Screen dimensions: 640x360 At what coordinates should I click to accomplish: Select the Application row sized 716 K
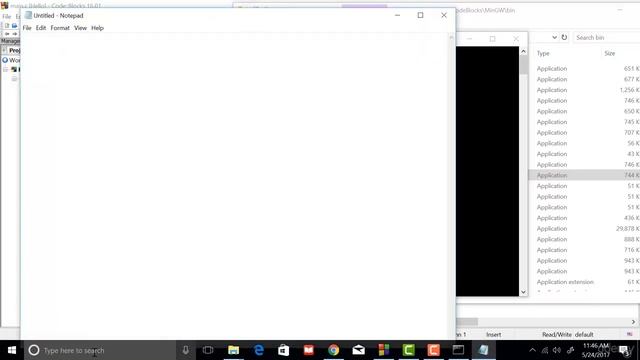pyautogui.click(x=584, y=249)
